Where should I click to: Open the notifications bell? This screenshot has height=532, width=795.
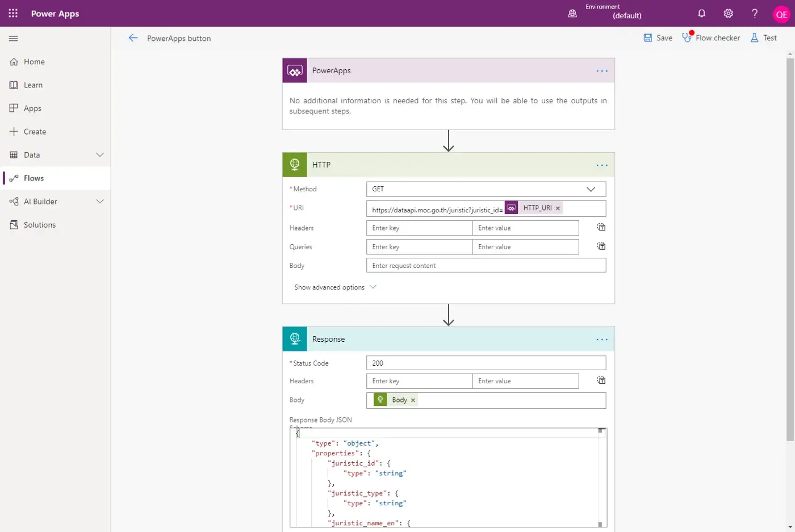702,13
